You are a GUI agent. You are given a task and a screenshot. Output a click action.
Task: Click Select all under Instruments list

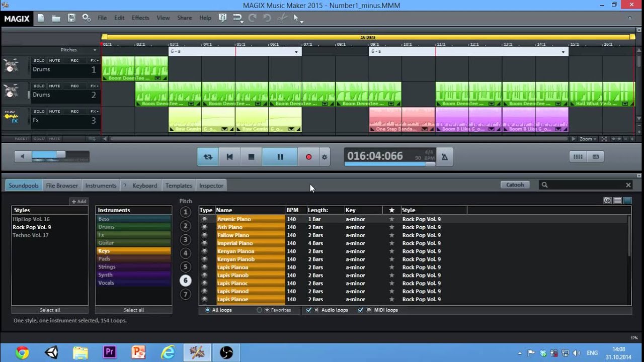coord(134,310)
